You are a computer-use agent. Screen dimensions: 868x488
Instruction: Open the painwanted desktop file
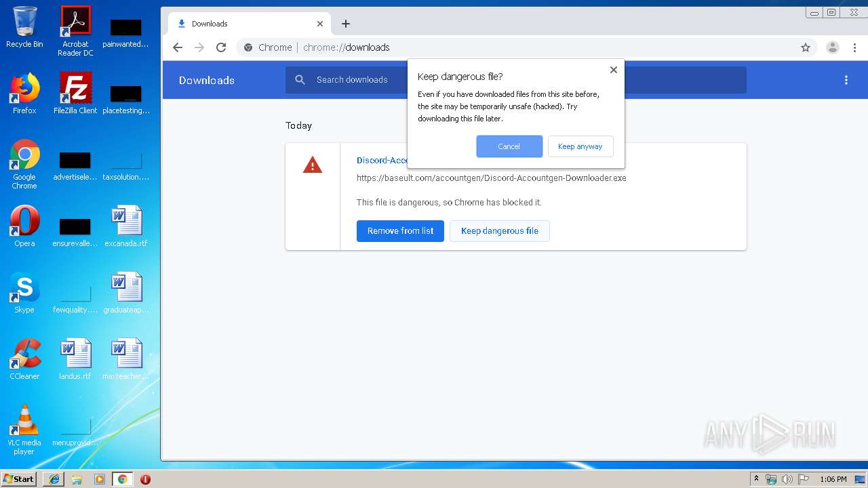point(125,33)
